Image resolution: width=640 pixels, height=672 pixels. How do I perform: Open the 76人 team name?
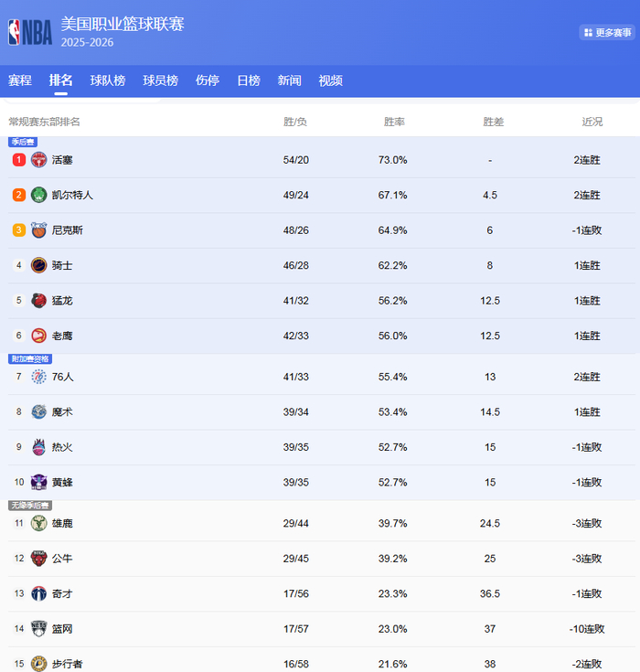pyautogui.click(x=62, y=377)
